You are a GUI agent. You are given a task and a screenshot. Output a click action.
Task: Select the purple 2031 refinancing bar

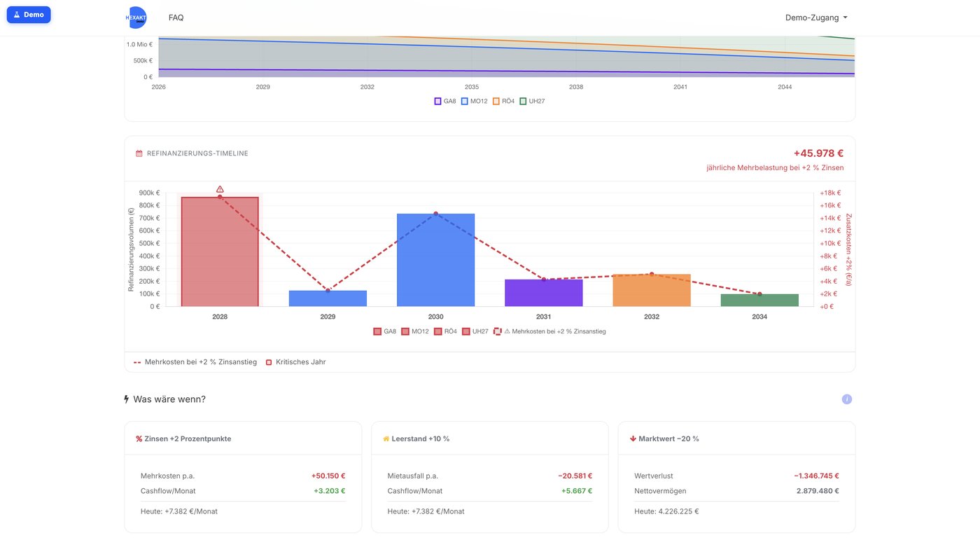click(544, 293)
